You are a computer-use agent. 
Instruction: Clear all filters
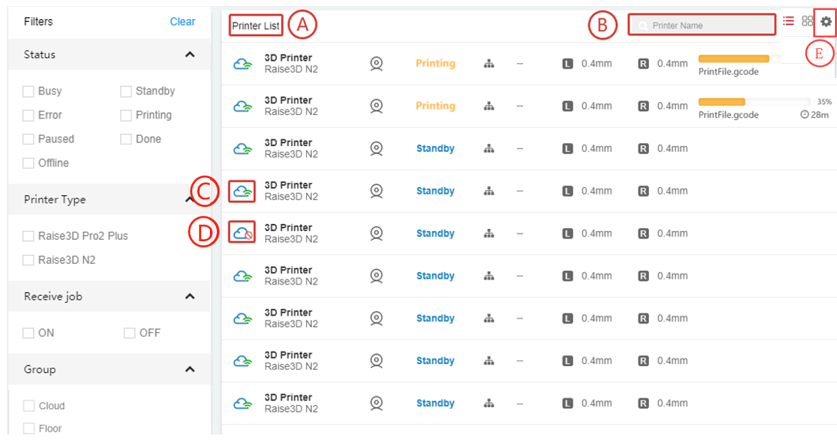[182, 21]
